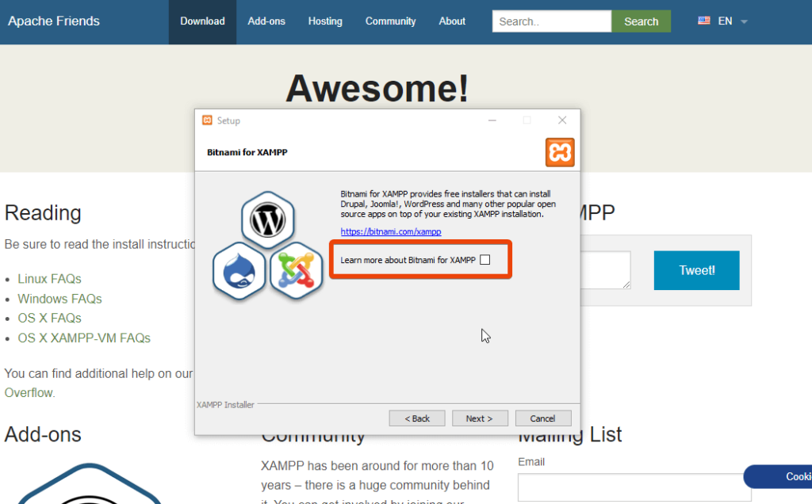
Task: Open the bitnami.com/xampp link
Action: click(x=390, y=231)
